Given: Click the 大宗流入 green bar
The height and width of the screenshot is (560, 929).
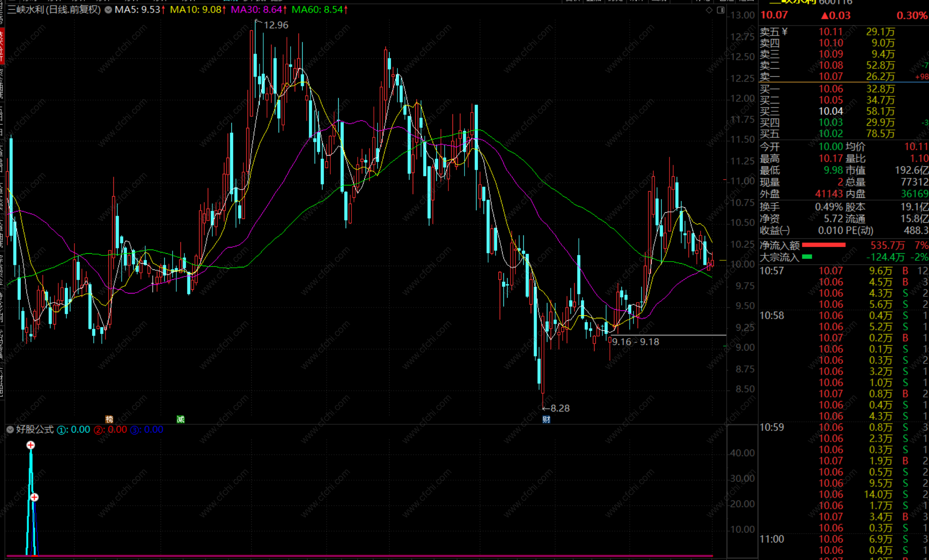Looking at the screenshot, I should (x=807, y=257).
